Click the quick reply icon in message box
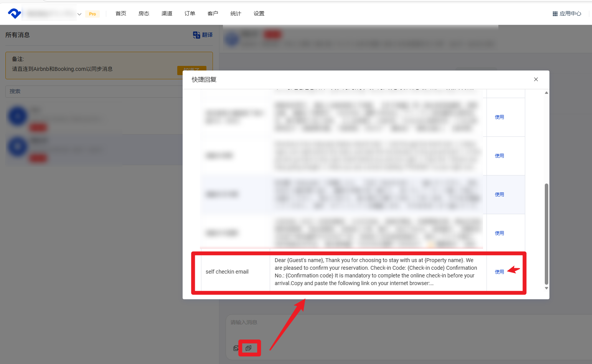This screenshot has width=592, height=364. [x=249, y=348]
